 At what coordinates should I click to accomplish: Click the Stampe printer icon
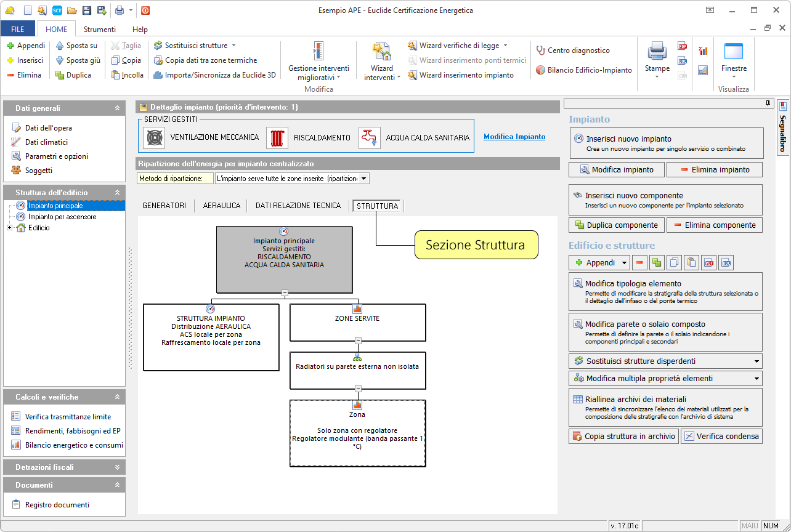[657, 52]
